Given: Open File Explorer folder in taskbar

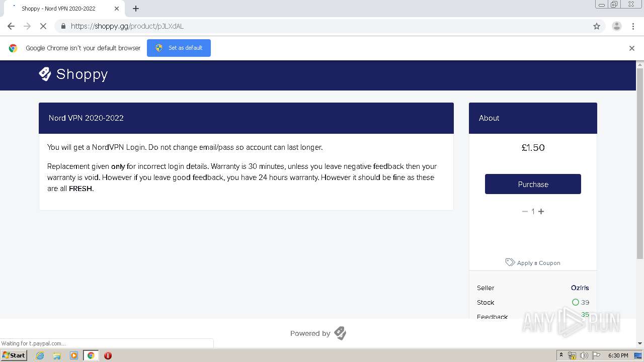Looking at the screenshot, I should pos(57,355).
